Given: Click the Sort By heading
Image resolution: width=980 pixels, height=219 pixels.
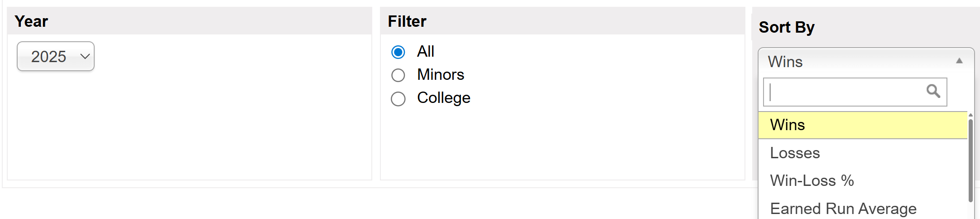Looking at the screenshot, I should tap(787, 27).
